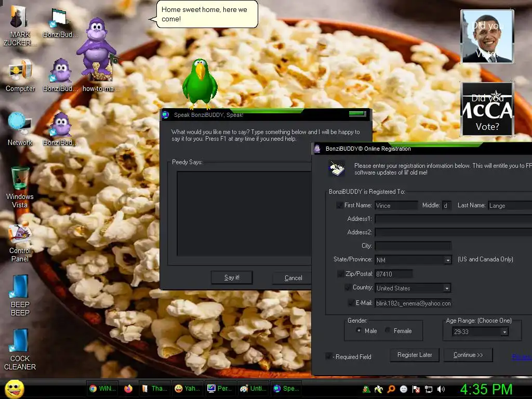Switch to the Tha... taskbar window
The height and width of the screenshot is (399, 532).
(154, 389)
